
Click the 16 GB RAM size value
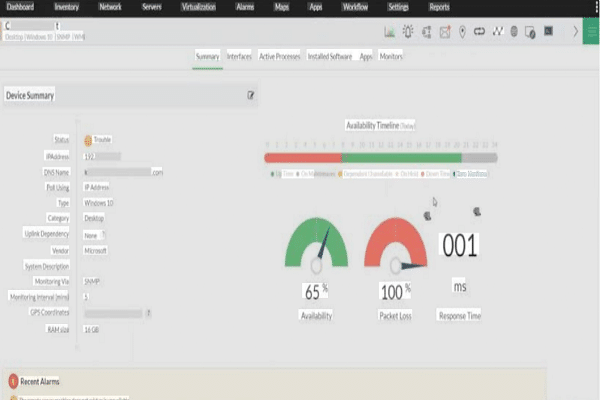coord(91,330)
